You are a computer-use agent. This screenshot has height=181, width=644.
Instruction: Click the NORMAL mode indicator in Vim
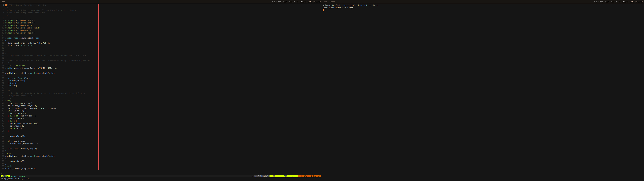(x=5, y=176)
